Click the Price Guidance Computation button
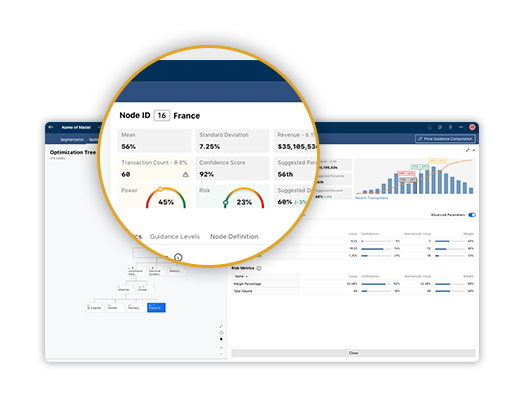Viewport: 517px width, 400px height. (445, 139)
